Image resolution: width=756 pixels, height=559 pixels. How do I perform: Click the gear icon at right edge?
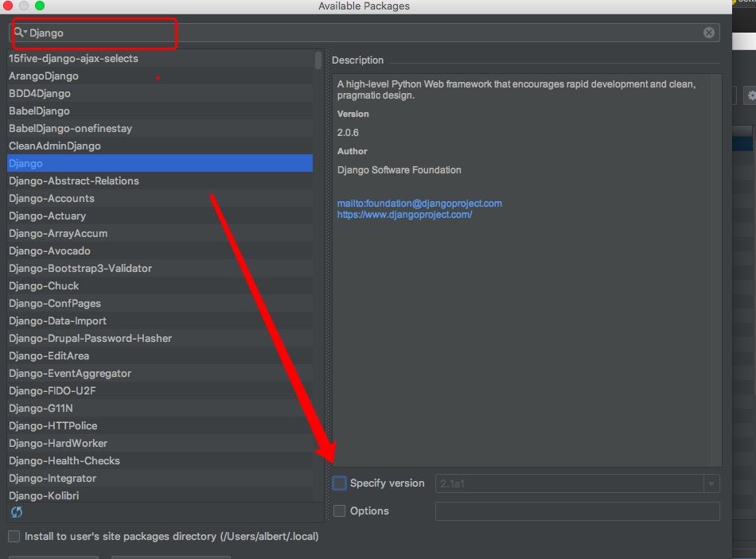(751, 96)
